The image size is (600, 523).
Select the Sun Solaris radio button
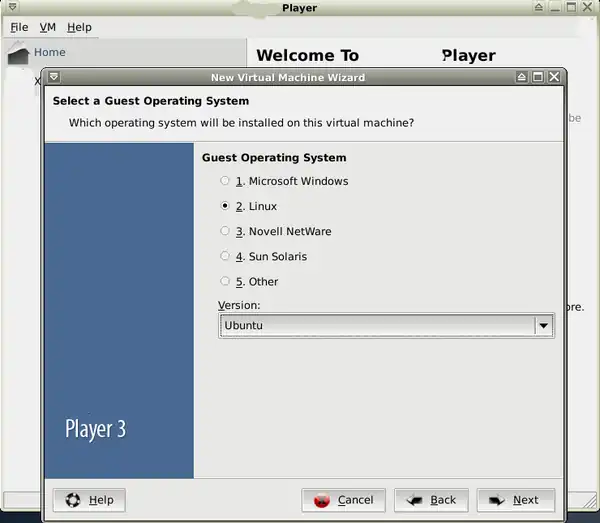click(x=225, y=256)
